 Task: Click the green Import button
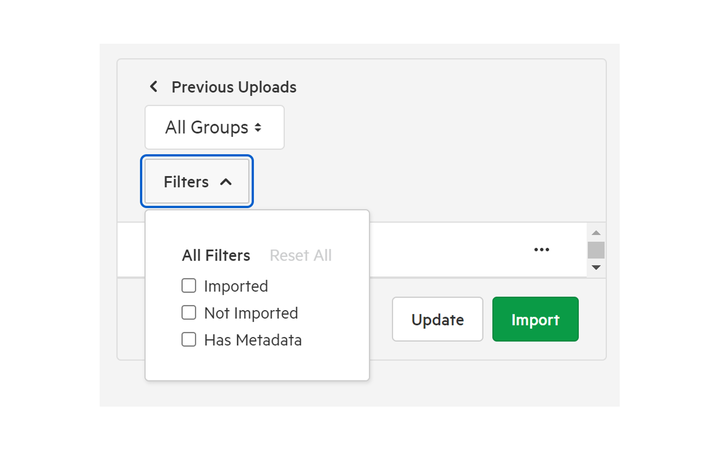tap(535, 319)
